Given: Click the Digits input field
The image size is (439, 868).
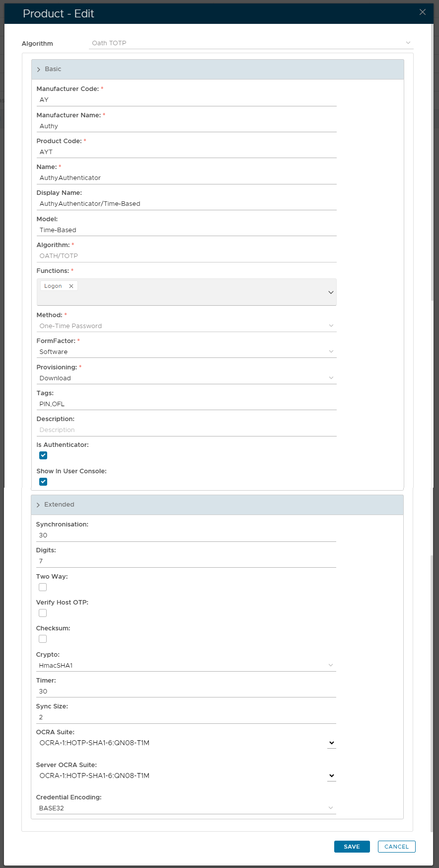Looking at the screenshot, I should 186,561.
